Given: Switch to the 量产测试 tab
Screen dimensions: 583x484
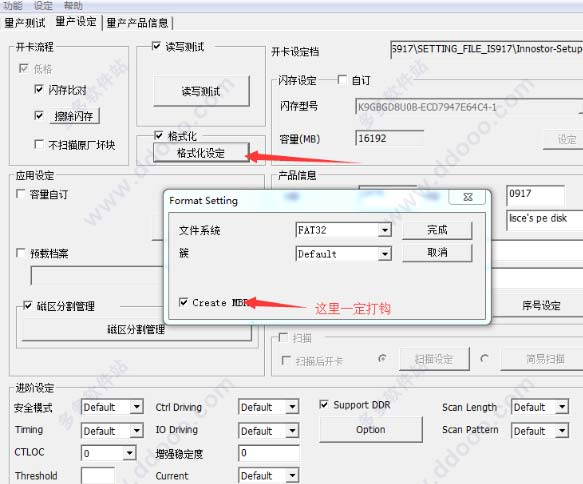Looking at the screenshot, I should [x=25, y=23].
